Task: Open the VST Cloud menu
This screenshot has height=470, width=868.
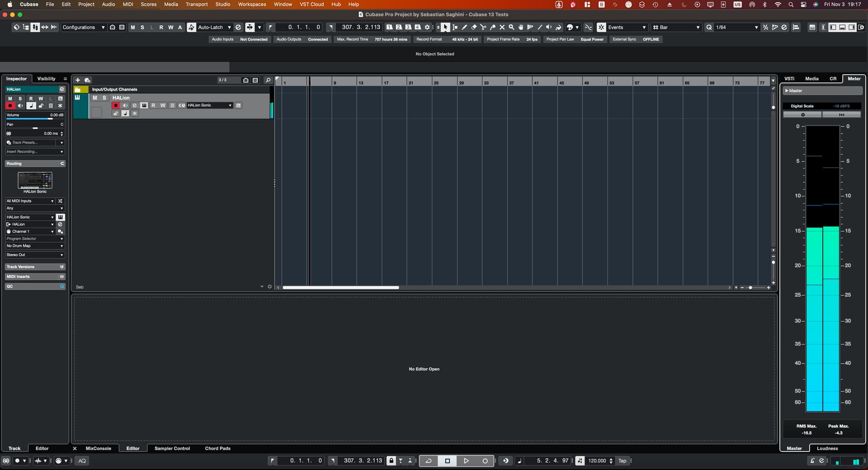Action: [x=311, y=5]
